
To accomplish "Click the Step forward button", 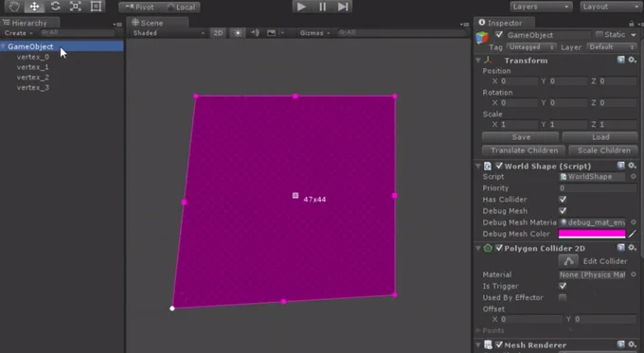I will [x=343, y=7].
